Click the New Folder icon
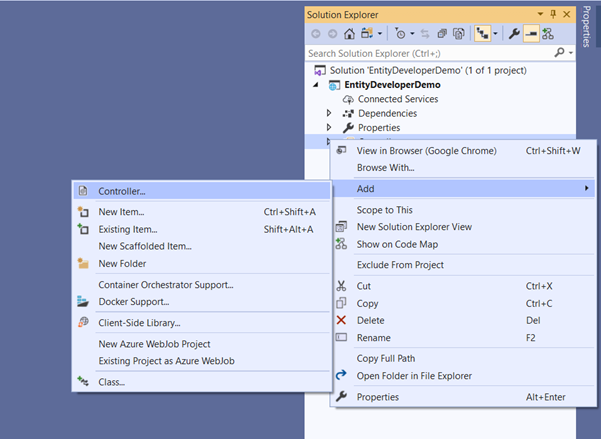This screenshot has width=601, height=439. [83, 263]
